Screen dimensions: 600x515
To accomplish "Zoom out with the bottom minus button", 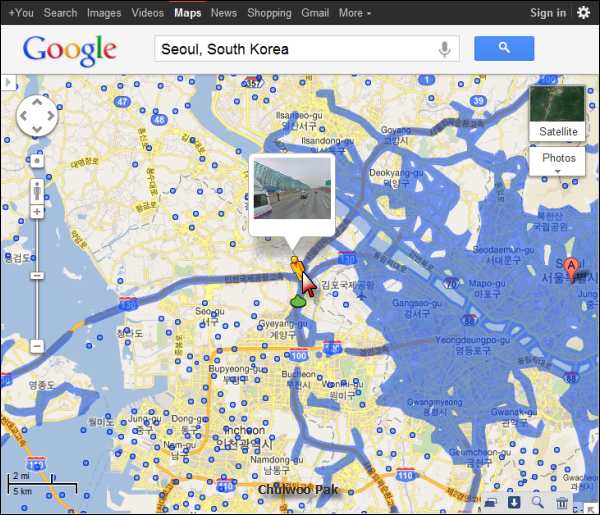I will (37, 346).
